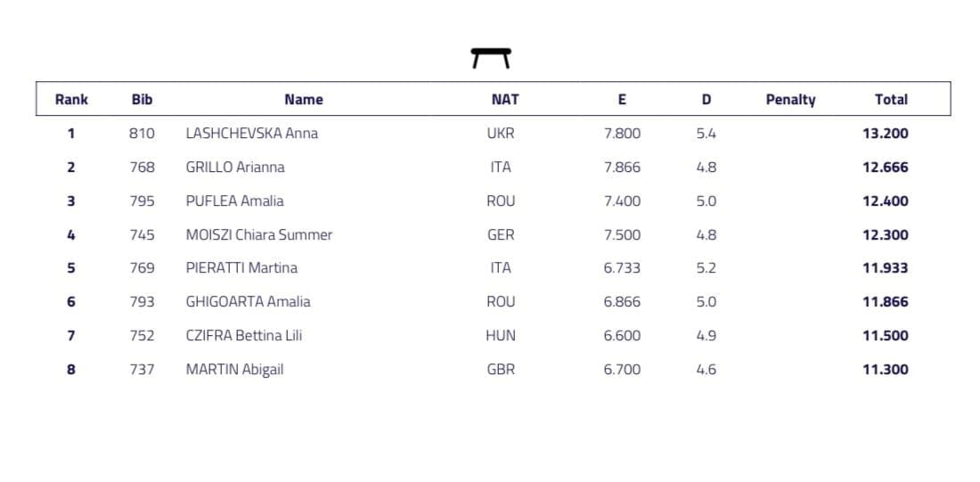Click bib number 810

[x=142, y=134]
